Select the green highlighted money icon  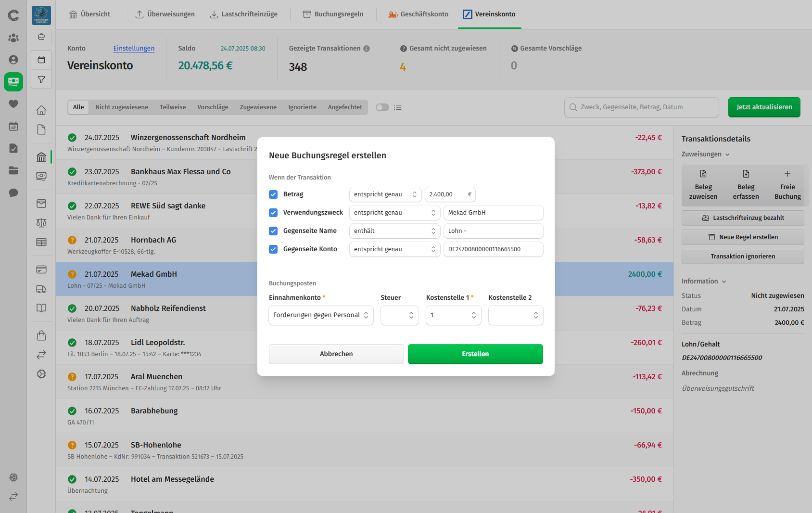(x=13, y=82)
